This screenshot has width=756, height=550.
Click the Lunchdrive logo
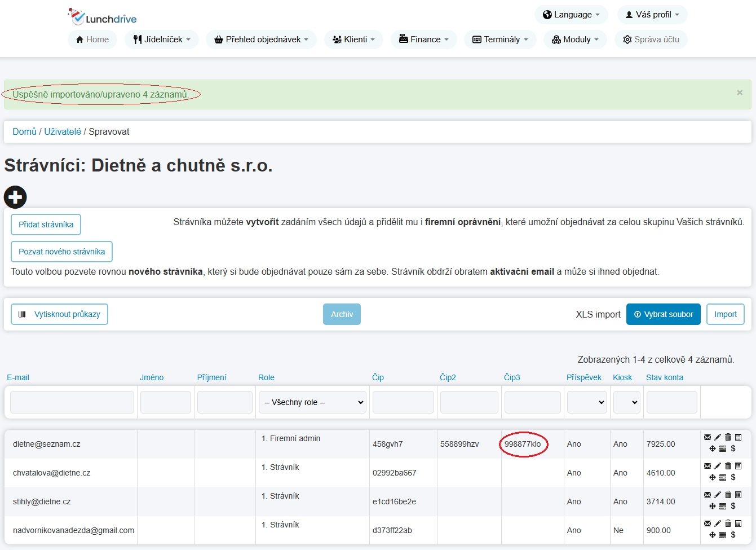coord(102,17)
